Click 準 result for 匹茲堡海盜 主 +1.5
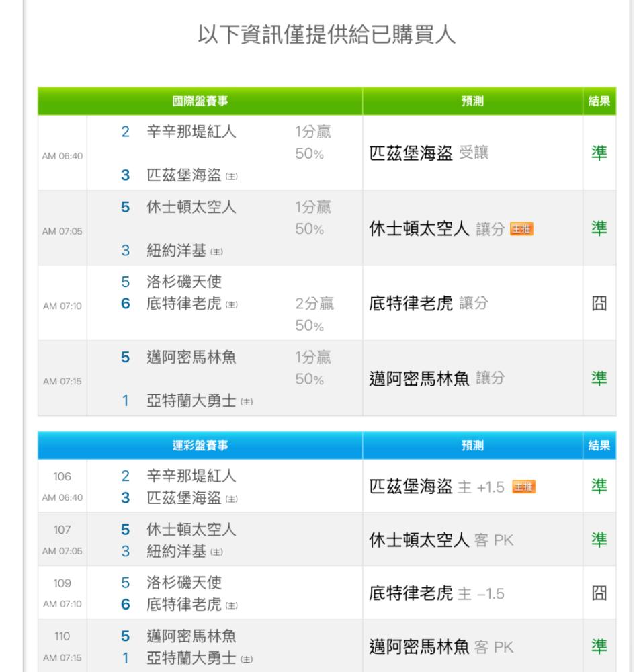The image size is (639, 672). (599, 487)
